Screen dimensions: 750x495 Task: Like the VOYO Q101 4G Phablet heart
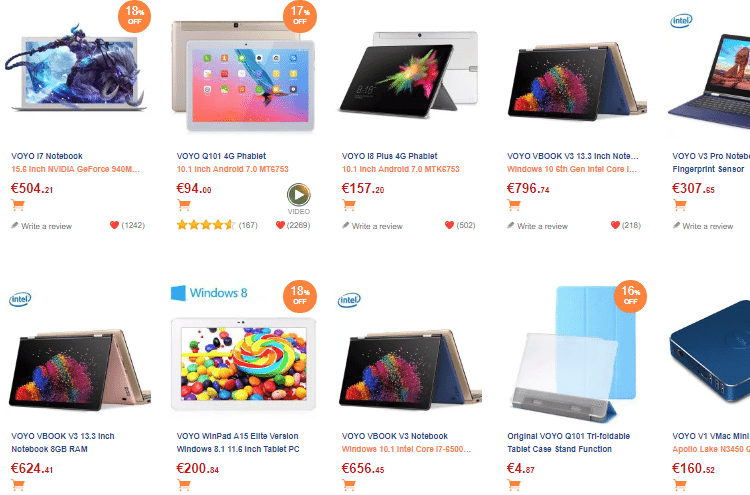pyautogui.click(x=280, y=225)
